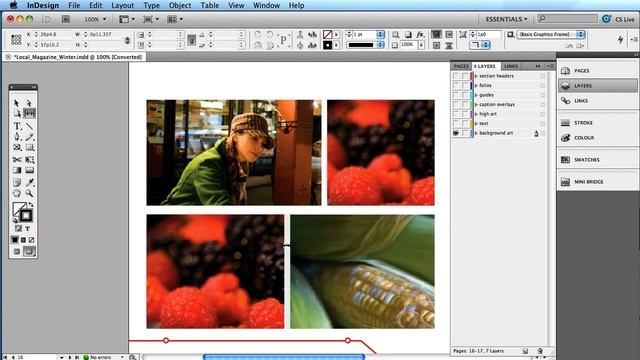The image size is (640, 360).
Task: Select the Gradient Feather tool
Action: (x=29, y=170)
